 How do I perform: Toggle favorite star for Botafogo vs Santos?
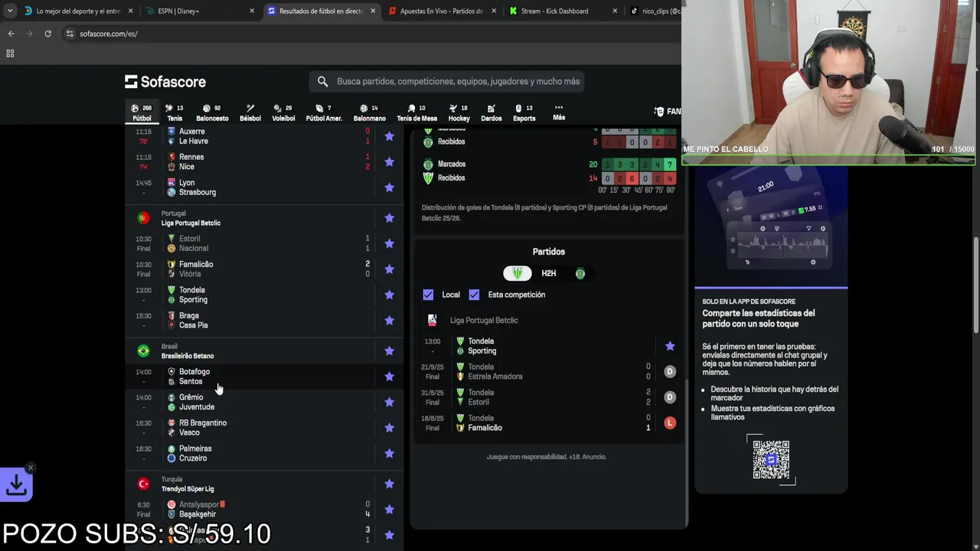389,377
